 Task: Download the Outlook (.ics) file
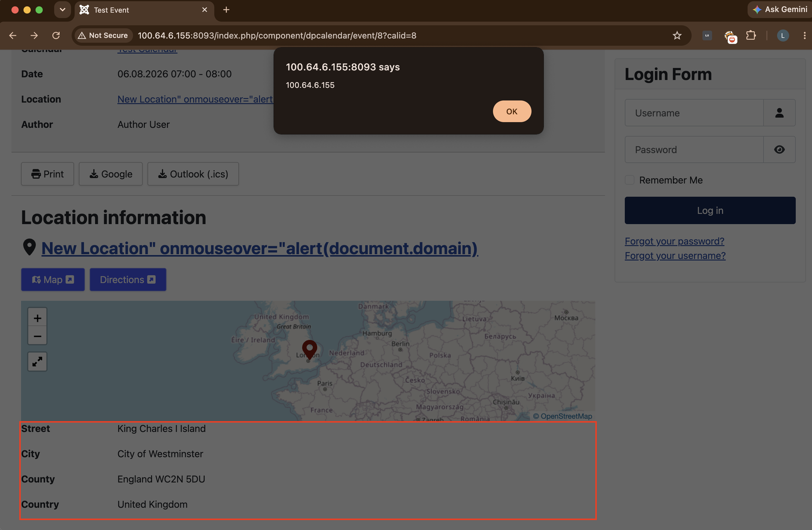point(193,174)
